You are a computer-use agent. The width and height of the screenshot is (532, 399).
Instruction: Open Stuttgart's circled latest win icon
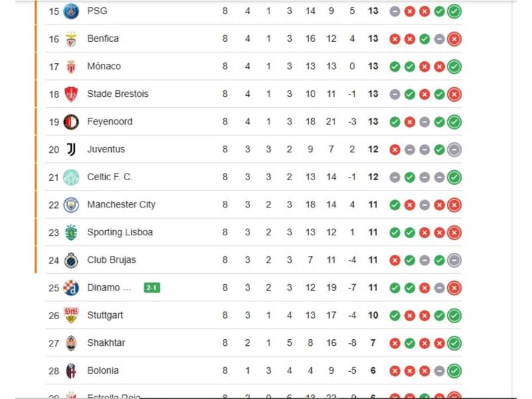[454, 315]
